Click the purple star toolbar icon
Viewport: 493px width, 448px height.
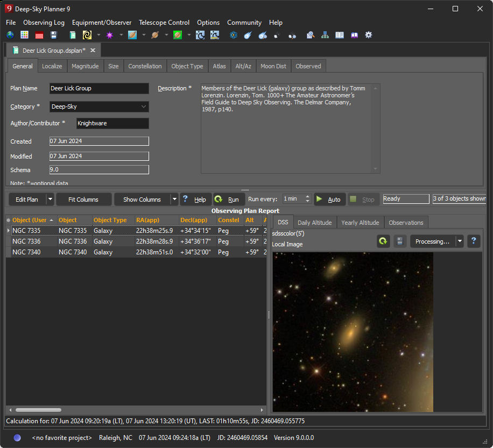(x=110, y=35)
